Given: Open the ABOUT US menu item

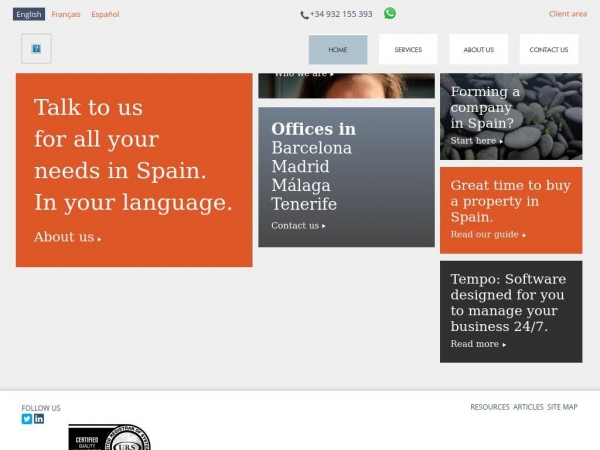Looking at the screenshot, I should tap(478, 50).
